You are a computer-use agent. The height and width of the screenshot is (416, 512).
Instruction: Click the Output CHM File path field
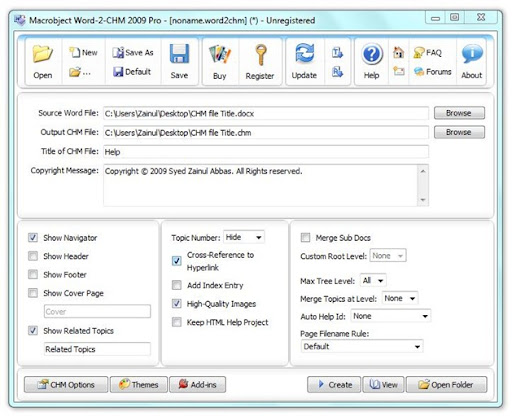[x=266, y=133]
